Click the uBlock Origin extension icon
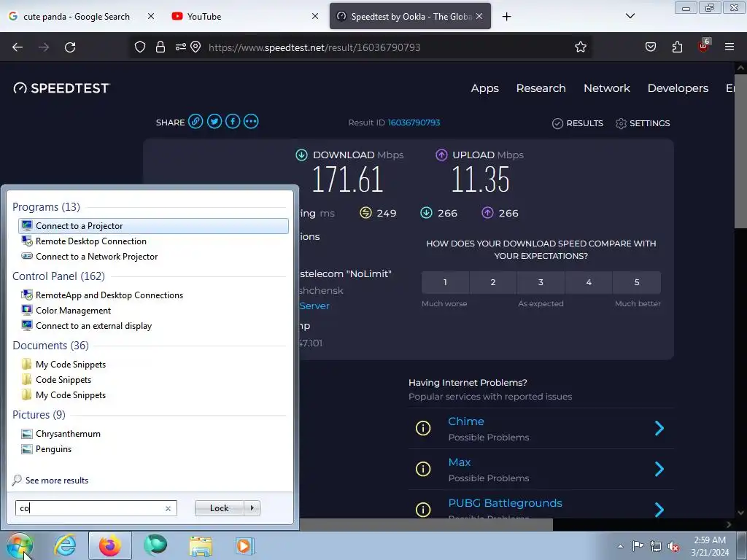This screenshot has width=747, height=560. tap(704, 46)
